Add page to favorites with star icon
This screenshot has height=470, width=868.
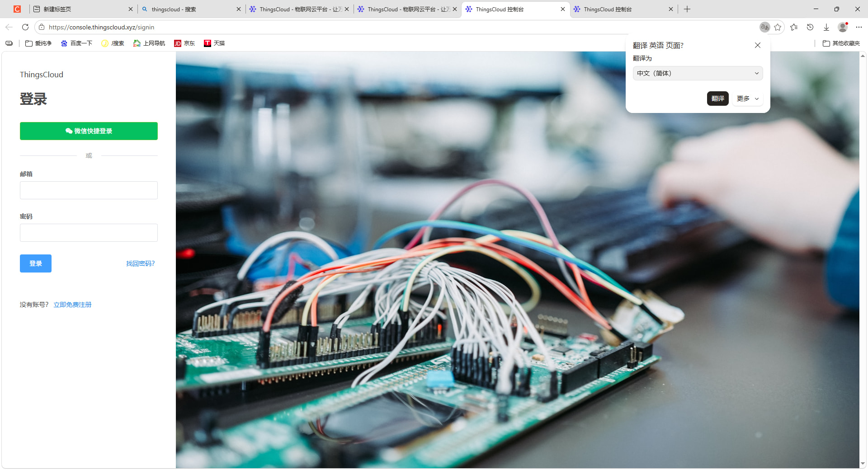pos(778,27)
